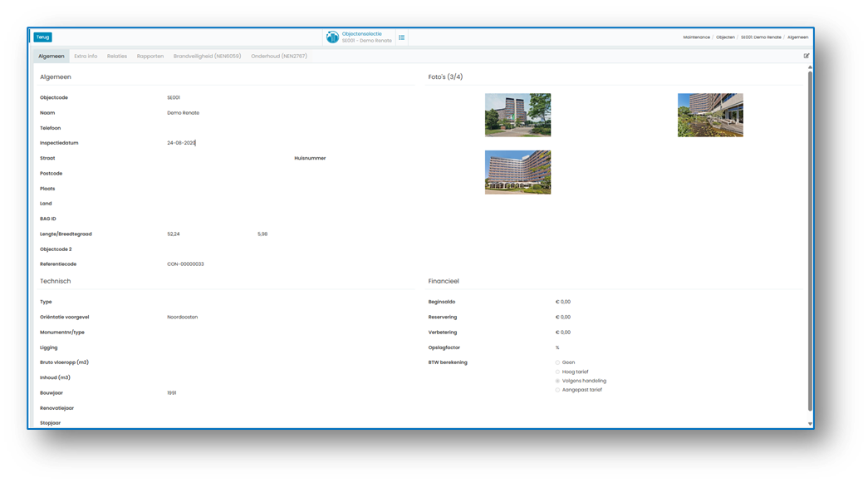This screenshot has width=868, height=483.
Task: Click the scrollbar down arrow
Action: (x=810, y=424)
